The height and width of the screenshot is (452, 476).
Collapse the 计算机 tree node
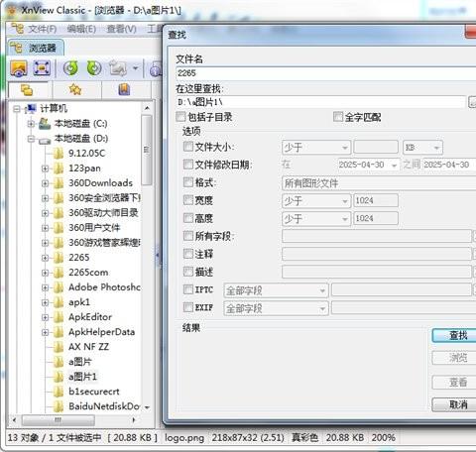[x=16, y=109]
